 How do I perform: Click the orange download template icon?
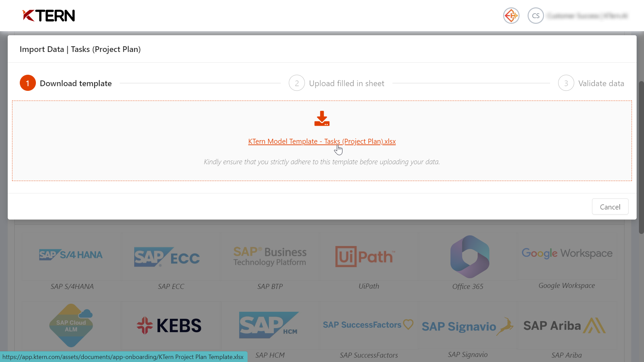(322, 118)
